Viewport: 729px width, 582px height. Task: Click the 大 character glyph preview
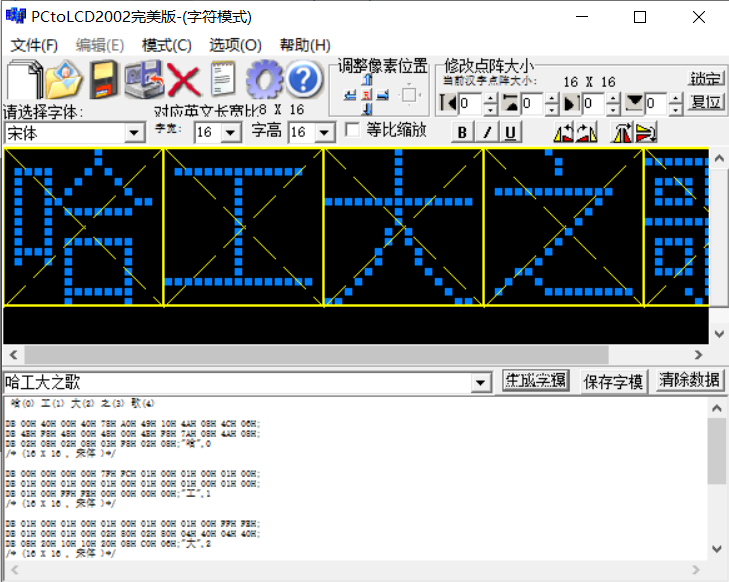[404, 227]
